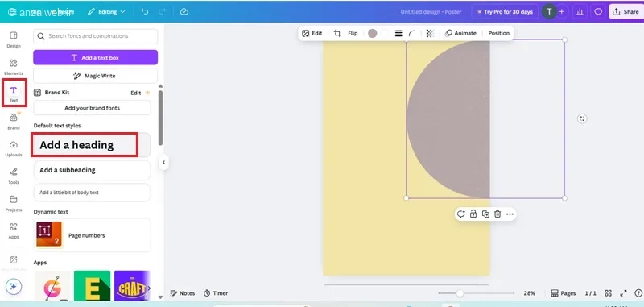Open the white color swatch
The image size is (644, 307).
pos(385,33)
